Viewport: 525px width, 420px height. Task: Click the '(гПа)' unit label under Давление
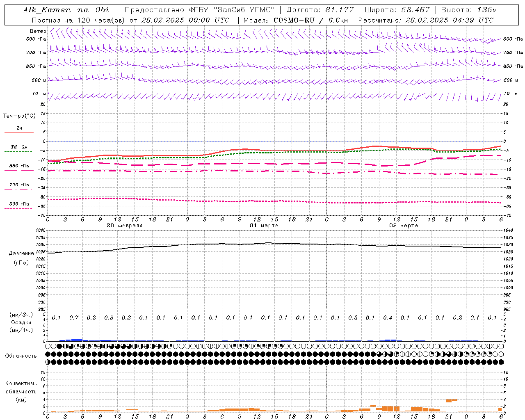[21, 262]
